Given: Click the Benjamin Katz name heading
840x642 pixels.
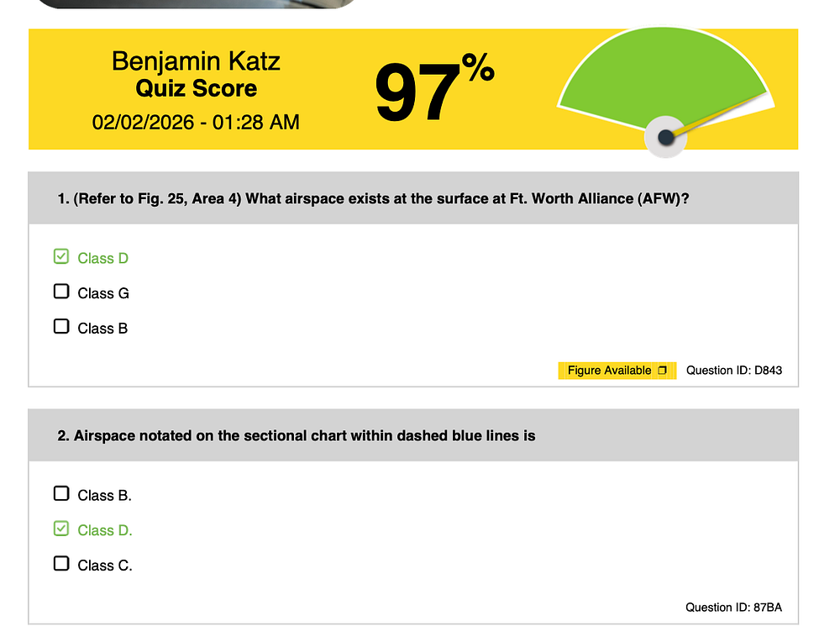Looking at the screenshot, I should pyautogui.click(x=196, y=61).
